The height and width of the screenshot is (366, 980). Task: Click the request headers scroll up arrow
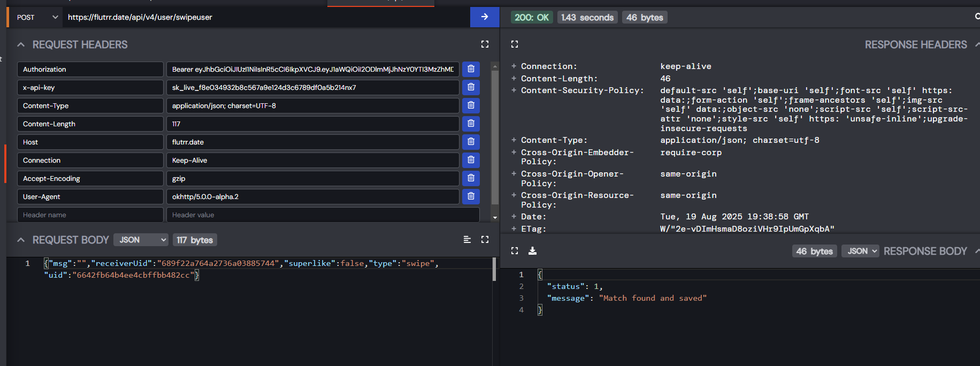pos(495,66)
